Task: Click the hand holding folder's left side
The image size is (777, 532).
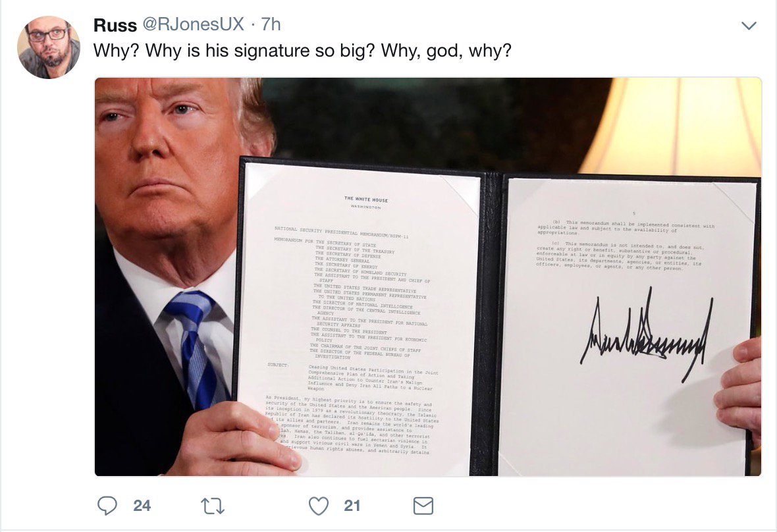Action: click(x=238, y=439)
